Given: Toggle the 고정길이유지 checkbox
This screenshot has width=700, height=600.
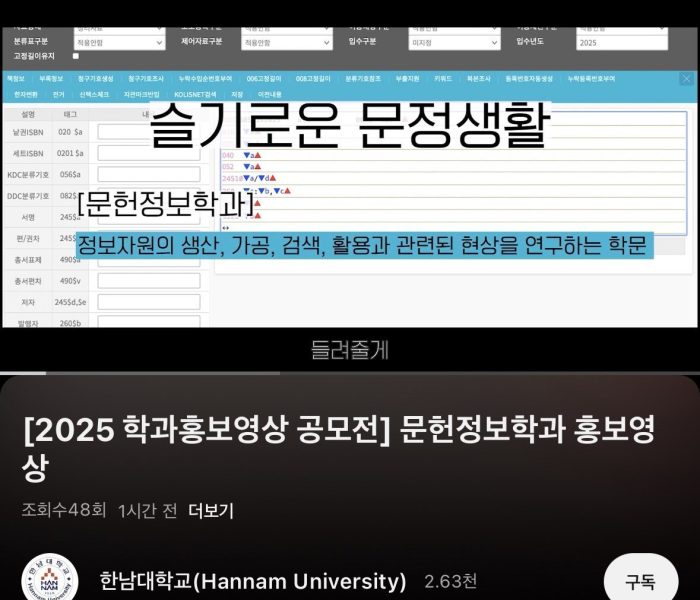Looking at the screenshot, I should click(76, 56).
